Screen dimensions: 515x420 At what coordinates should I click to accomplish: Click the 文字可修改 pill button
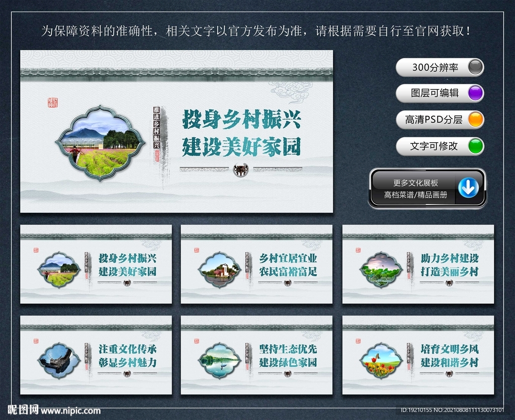coord(440,146)
